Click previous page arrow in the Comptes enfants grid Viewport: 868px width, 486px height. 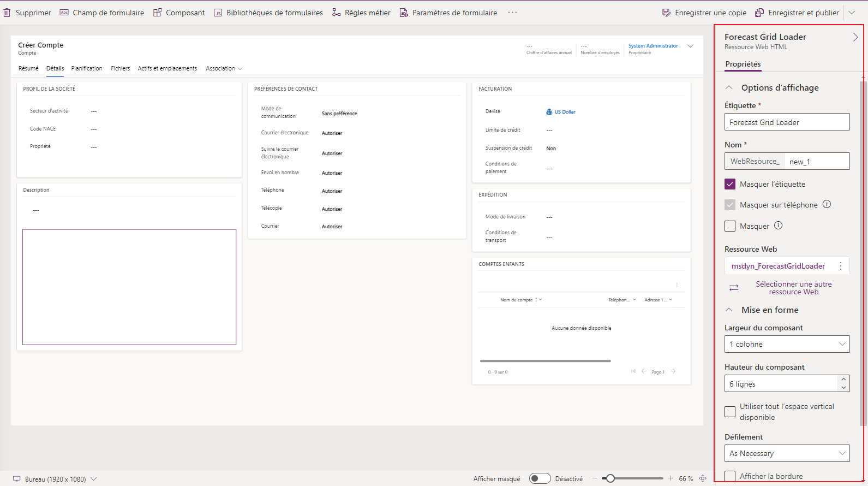[x=644, y=371]
